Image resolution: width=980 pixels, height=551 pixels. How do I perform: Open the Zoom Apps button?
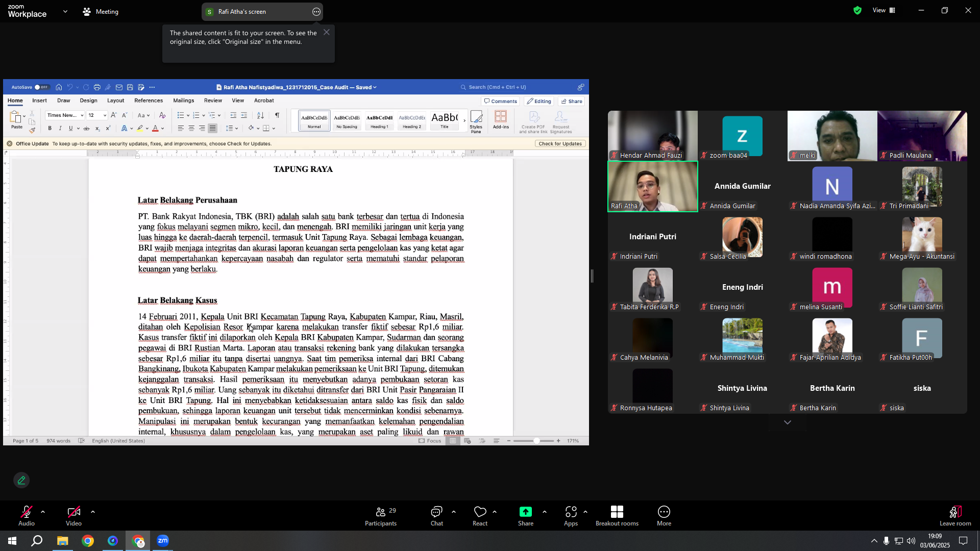[x=571, y=515]
